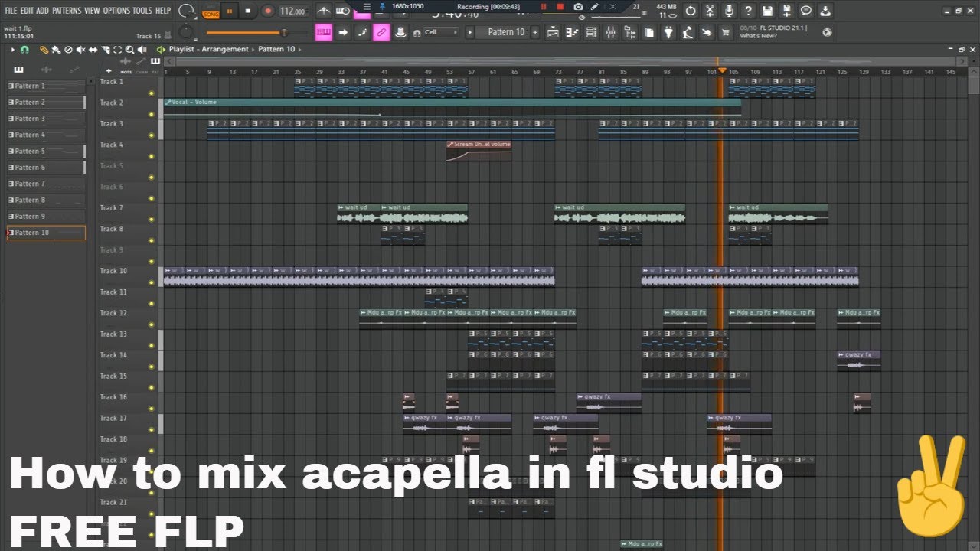Viewport: 980px width, 551px height.
Task: Click the tempo 112.000 field
Action: pyautogui.click(x=292, y=11)
